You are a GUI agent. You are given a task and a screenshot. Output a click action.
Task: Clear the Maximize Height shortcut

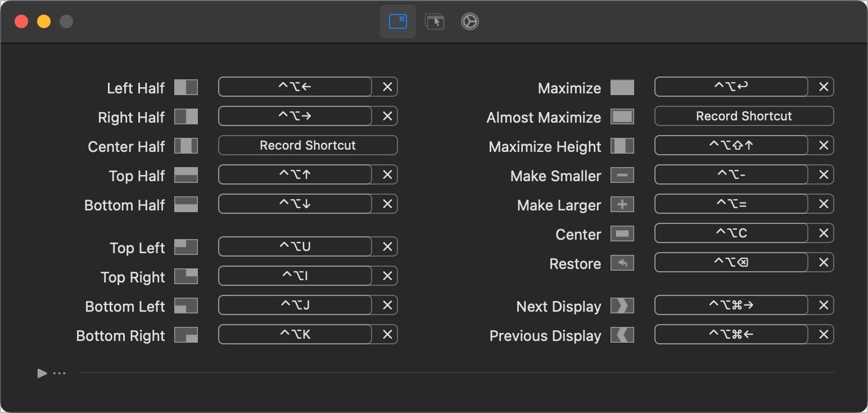pos(823,145)
